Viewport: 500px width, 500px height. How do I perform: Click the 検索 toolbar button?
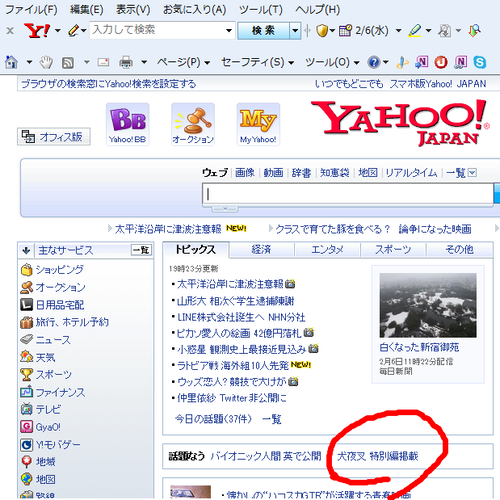(264, 31)
